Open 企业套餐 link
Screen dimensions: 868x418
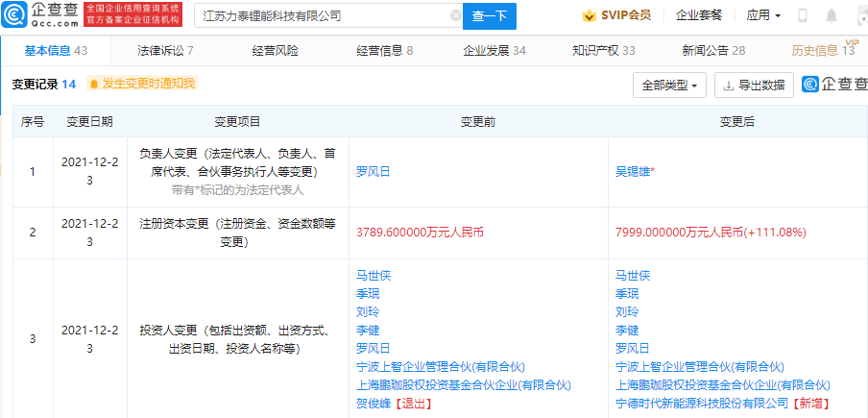pos(699,15)
